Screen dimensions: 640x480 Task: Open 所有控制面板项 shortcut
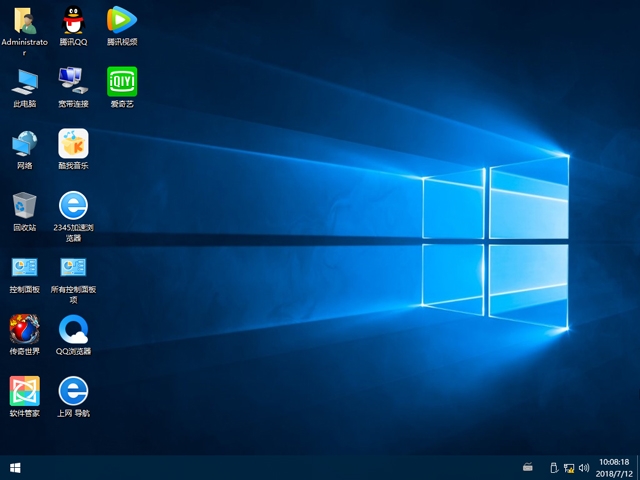(x=73, y=267)
